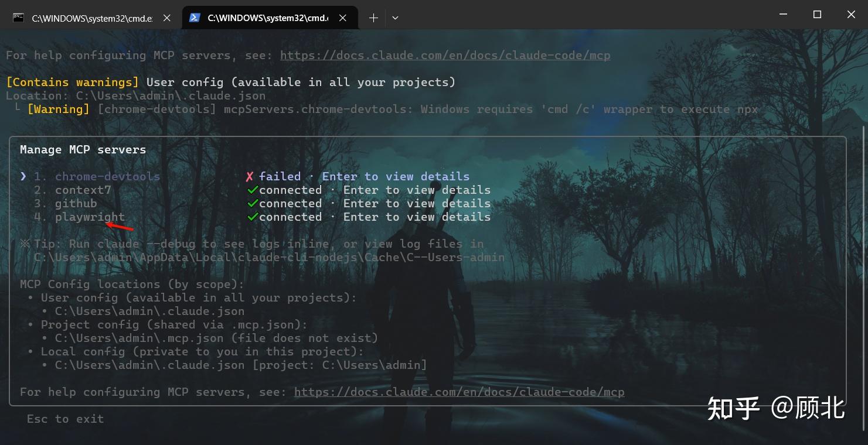Click the cmd.exe icon on the first tab
868x445 pixels.
(18, 18)
